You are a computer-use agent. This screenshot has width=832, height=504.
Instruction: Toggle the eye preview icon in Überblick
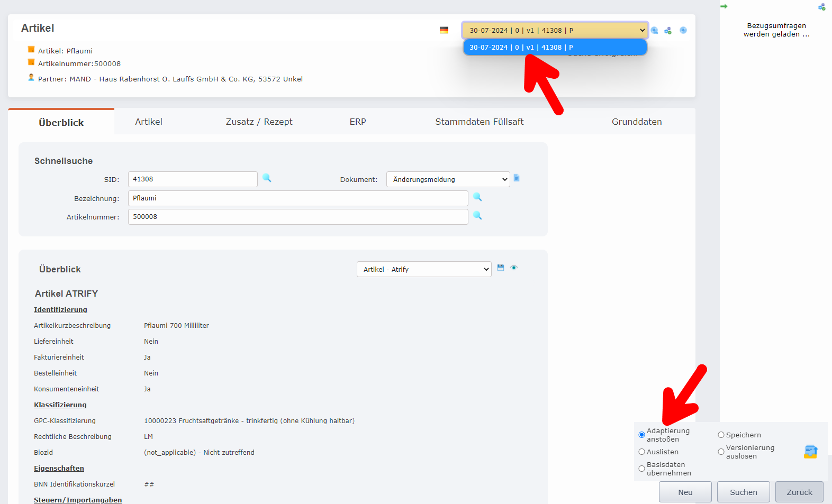click(x=514, y=268)
